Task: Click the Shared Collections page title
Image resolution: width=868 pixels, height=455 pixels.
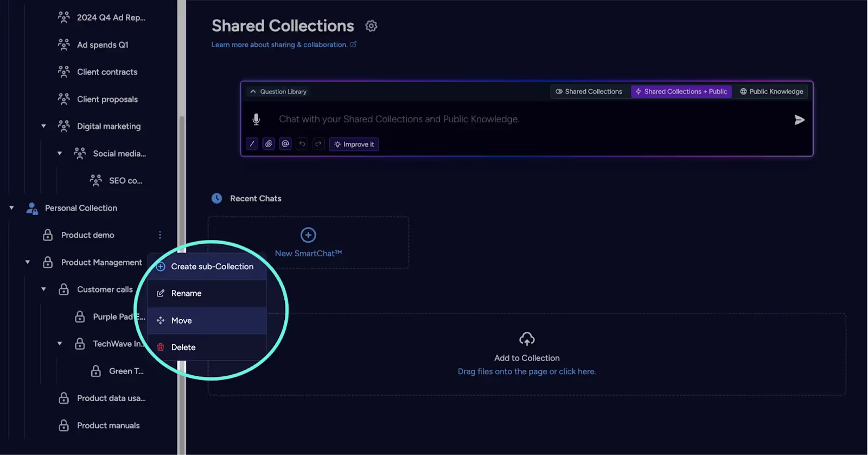Action: point(283,26)
